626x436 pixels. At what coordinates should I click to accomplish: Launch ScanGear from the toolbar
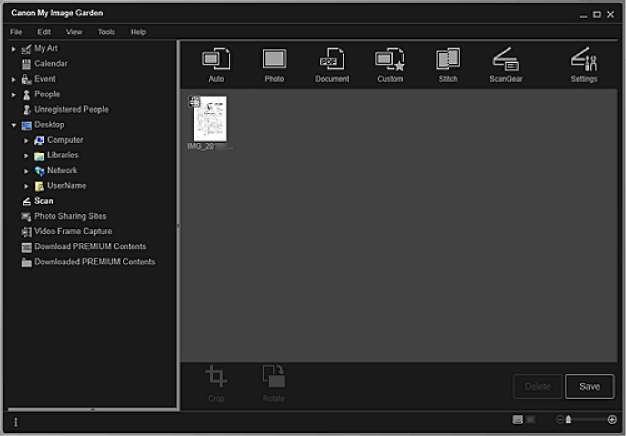(505, 61)
